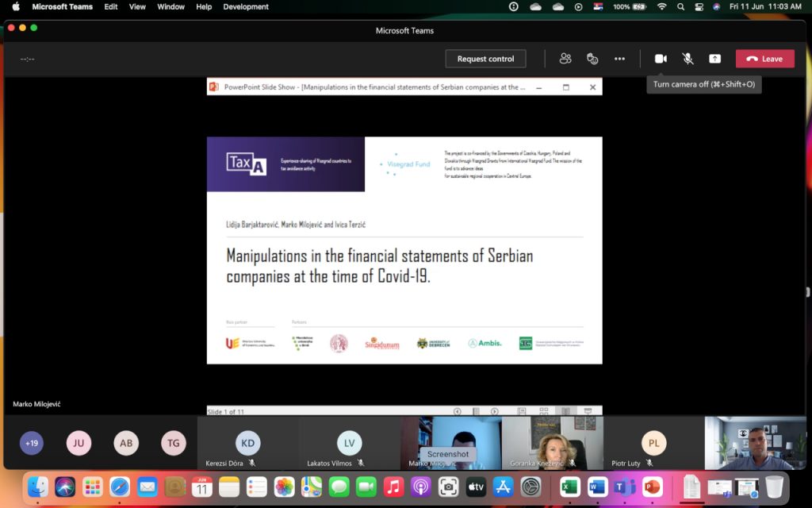
Task: Open the reactions and raise hand icon
Action: tap(592, 59)
